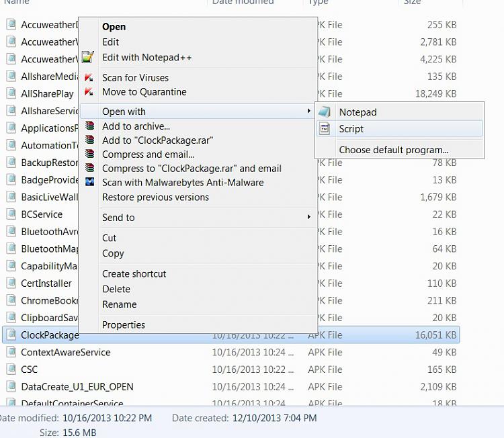Click the 49 KB size cell

(445, 353)
